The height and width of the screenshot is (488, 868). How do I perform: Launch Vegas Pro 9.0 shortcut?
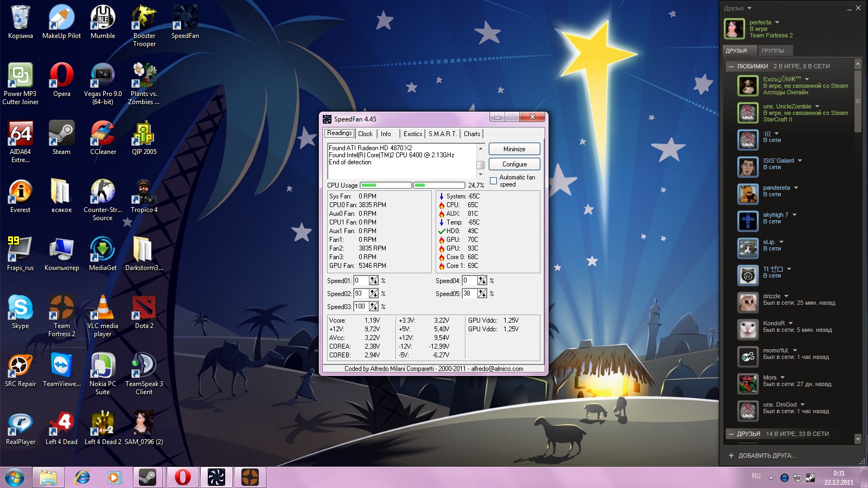tap(103, 84)
